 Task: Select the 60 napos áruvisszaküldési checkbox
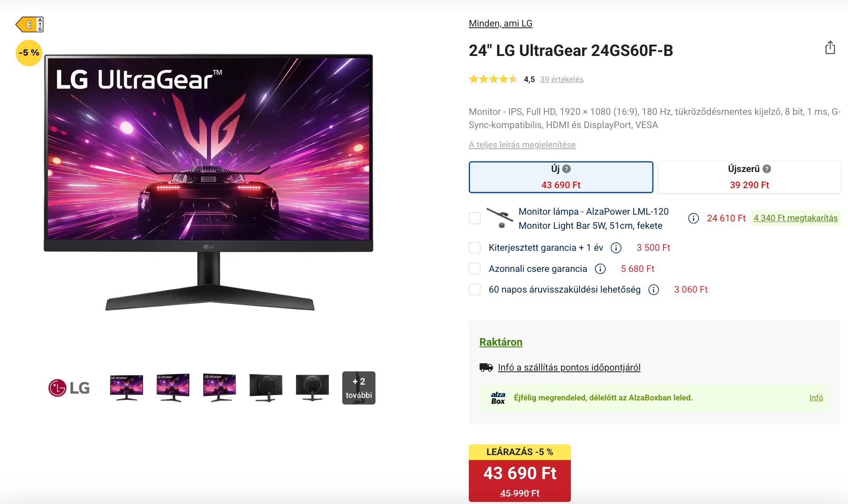point(475,290)
